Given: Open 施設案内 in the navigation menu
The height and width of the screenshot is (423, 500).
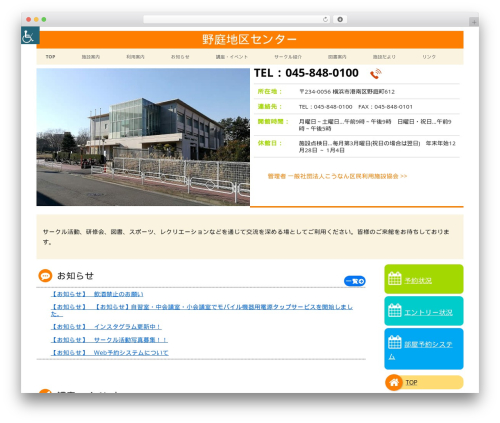Looking at the screenshot, I should point(91,57).
